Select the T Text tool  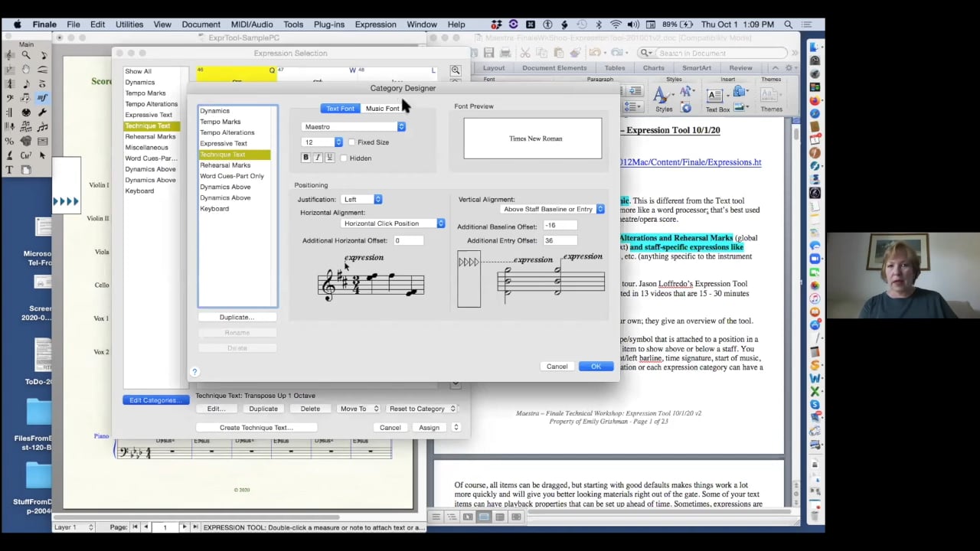tap(8, 170)
